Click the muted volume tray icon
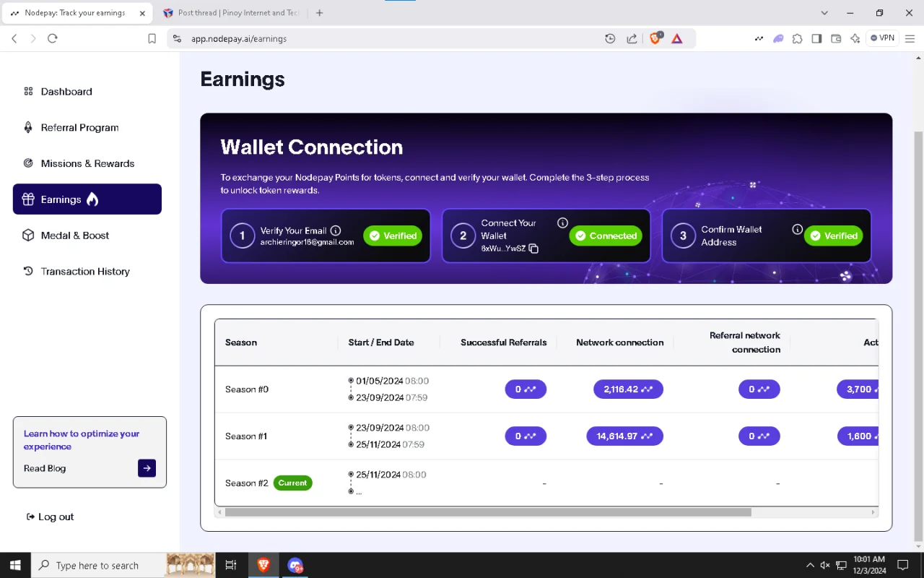The width and height of the screenshot is (924, 578). coord(825,565)
